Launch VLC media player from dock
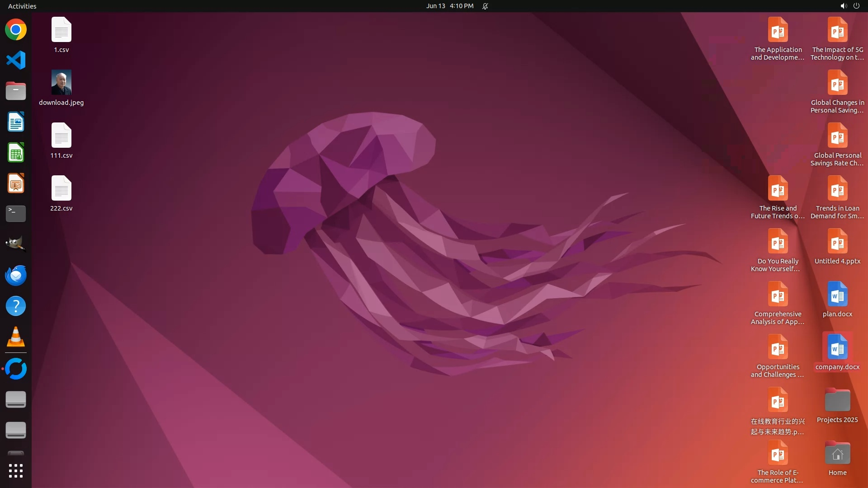 click(x=16, y=337)
